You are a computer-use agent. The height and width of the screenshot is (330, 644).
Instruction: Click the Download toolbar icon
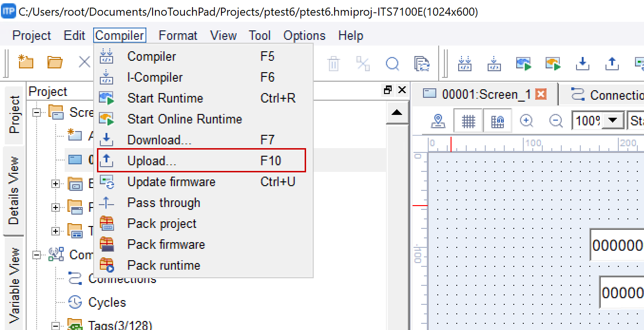click(x=583, y=63)
